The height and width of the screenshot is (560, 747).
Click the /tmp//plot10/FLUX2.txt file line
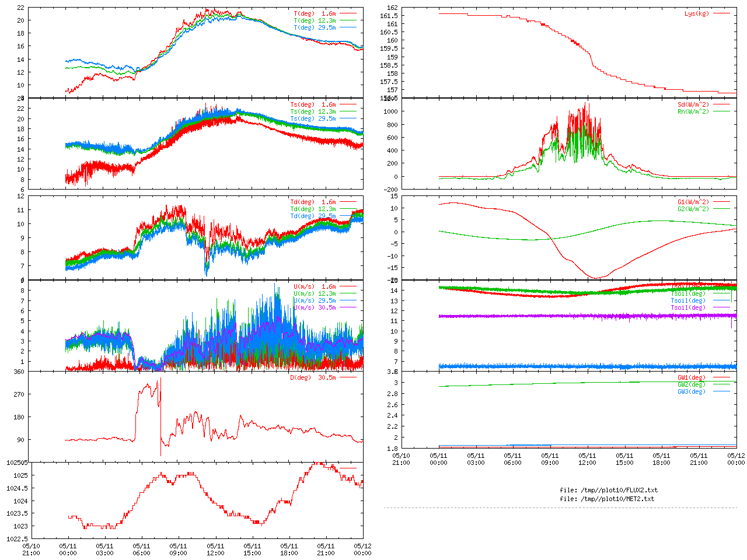coord(608,491)
